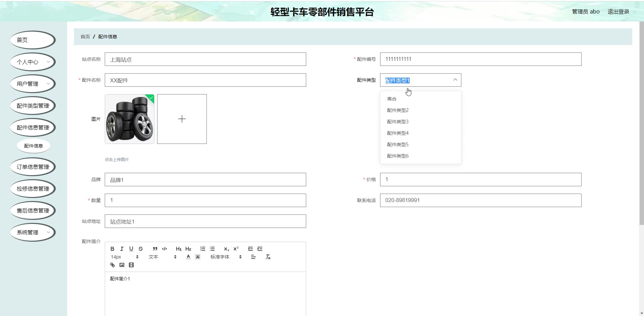Open the text color picker
644x316 pixels.
pos(188,257)
